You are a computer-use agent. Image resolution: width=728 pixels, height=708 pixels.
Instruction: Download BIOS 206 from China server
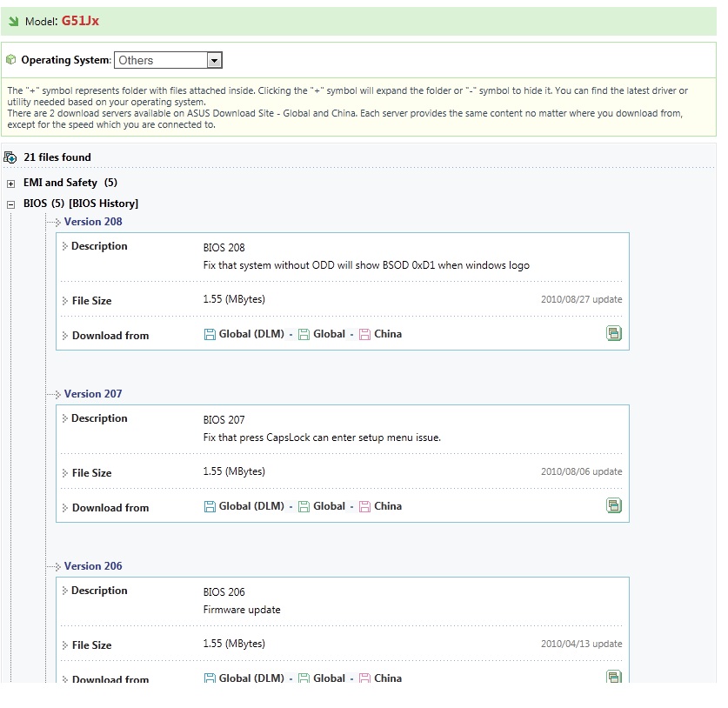(x=388, y=678)
